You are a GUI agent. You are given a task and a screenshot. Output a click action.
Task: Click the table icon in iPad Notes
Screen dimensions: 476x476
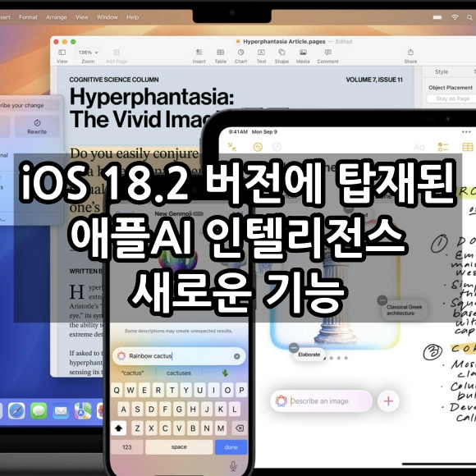pyautogui.click(x=468, y=147)
